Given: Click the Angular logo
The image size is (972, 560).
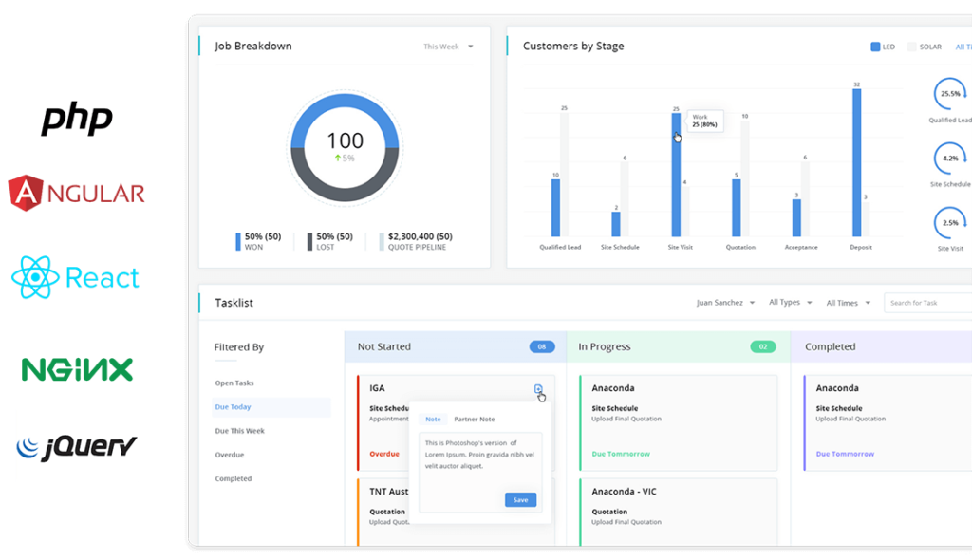Looking at the screenshot, I should tap(77, 193).
